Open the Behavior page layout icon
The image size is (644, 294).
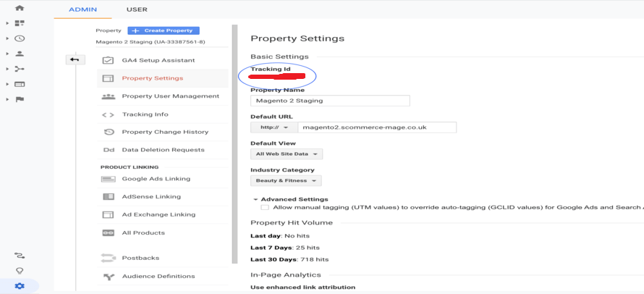coord(20,84)
